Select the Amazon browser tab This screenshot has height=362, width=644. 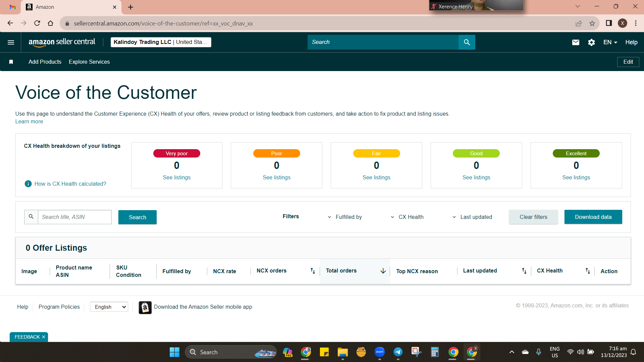pyautogui.click(x=71, y=7)
